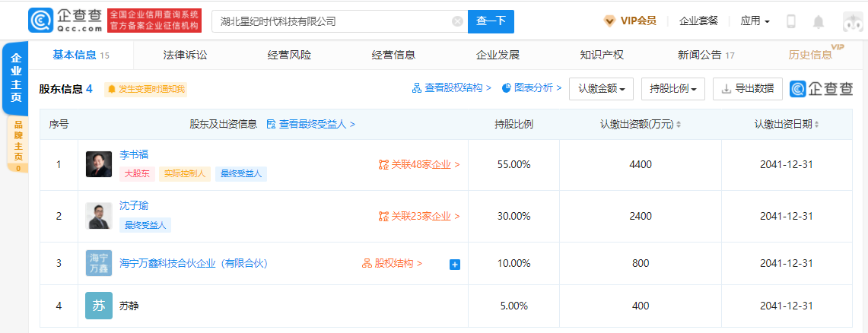Click the 10.00% shareholding cell
Viewport: 868px width, 333px height.
click(x=513, y=263)
